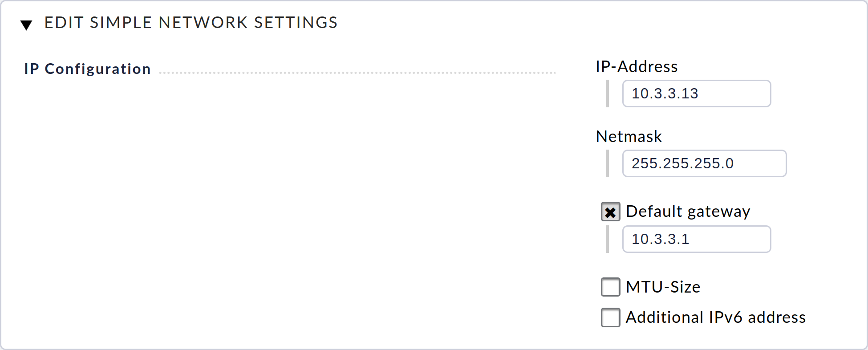Tick the Additional IPv6 address checkbox
This screenshot has height=350, width=868.
pyautogui.click(x=610, y=317)
